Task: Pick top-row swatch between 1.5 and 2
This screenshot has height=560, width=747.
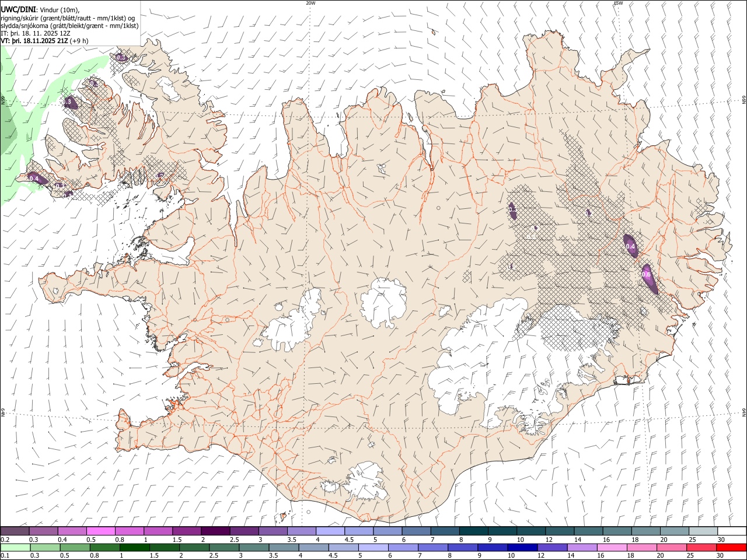Action: point(187,531)
